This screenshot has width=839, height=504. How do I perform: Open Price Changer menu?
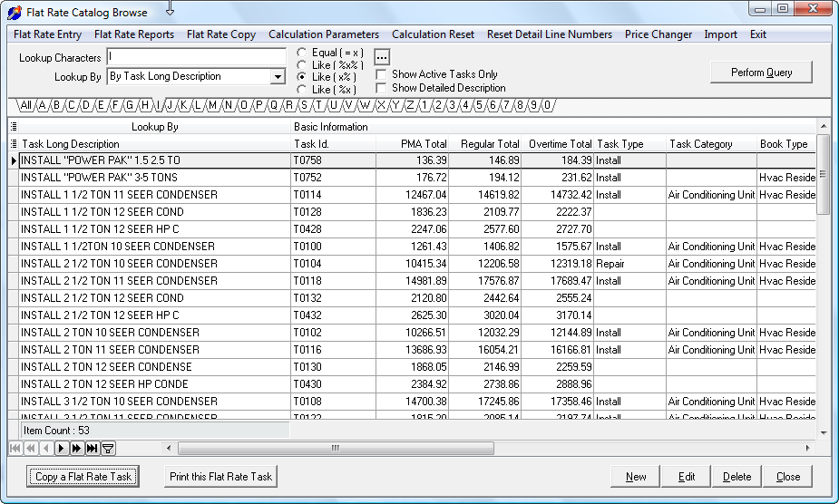pos(659,34)
